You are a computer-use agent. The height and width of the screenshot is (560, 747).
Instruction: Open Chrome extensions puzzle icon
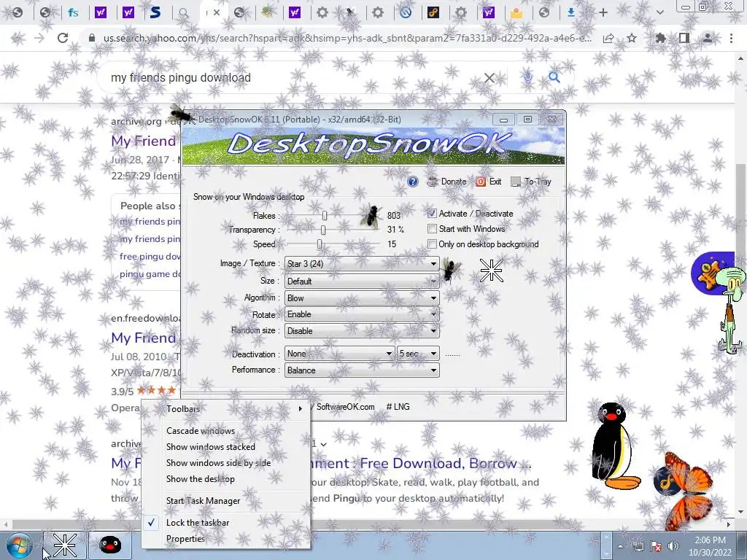660,38
